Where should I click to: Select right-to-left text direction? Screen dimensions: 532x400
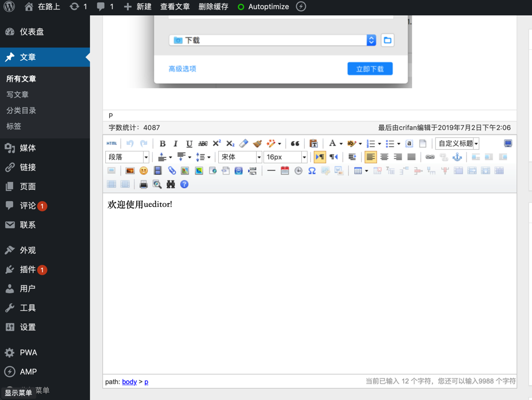(x=334, y=157)
